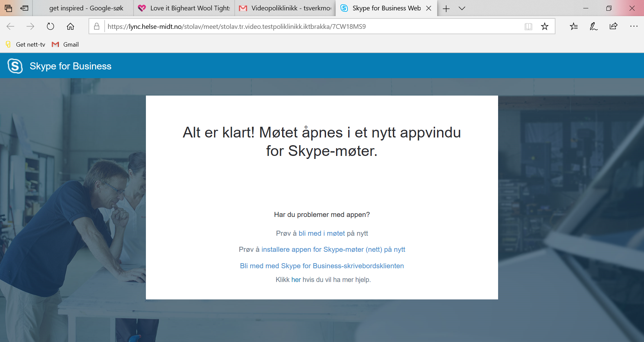
Task: Open the Share panel
Action: click(613, 26)
